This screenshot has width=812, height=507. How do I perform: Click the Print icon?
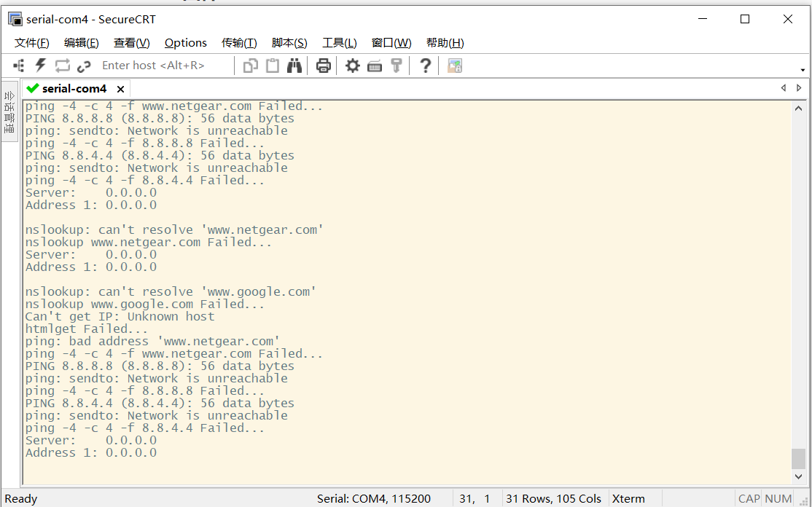coord(324,66)
